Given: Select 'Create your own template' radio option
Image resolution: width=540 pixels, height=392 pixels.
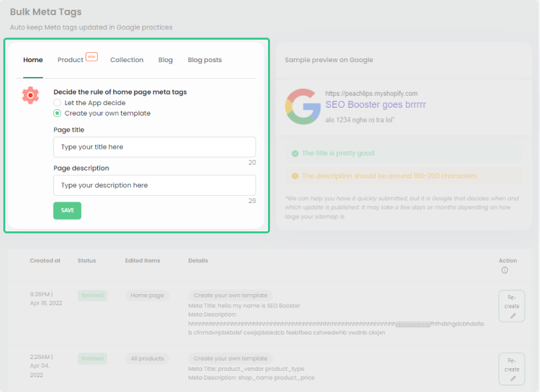Looking at the screenshot, I should (57, 113).
